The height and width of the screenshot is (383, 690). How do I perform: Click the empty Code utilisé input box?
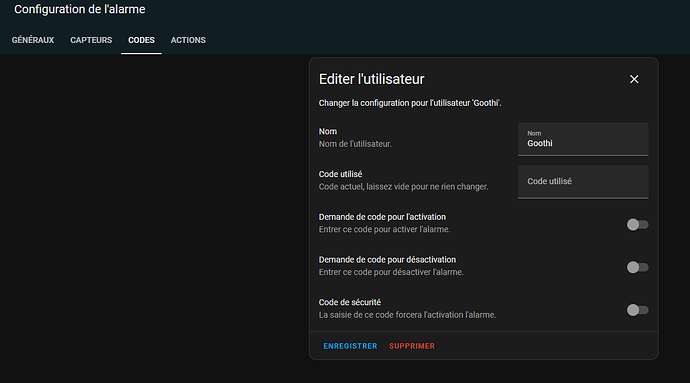pos(583,182)
